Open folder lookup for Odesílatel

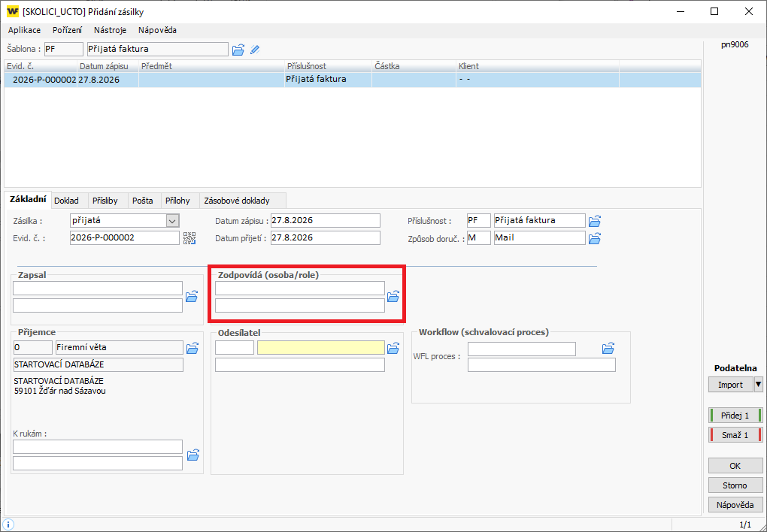(393, 348)
